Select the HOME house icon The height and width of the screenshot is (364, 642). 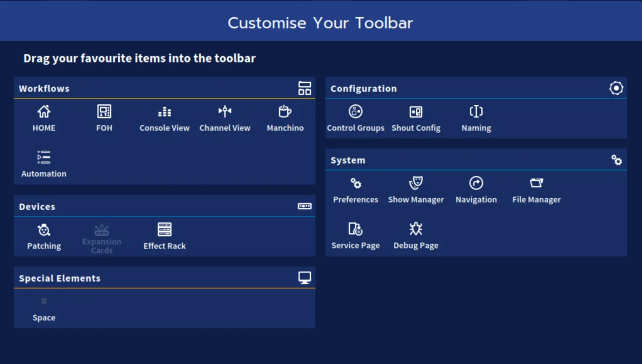[x=44, y=111]
